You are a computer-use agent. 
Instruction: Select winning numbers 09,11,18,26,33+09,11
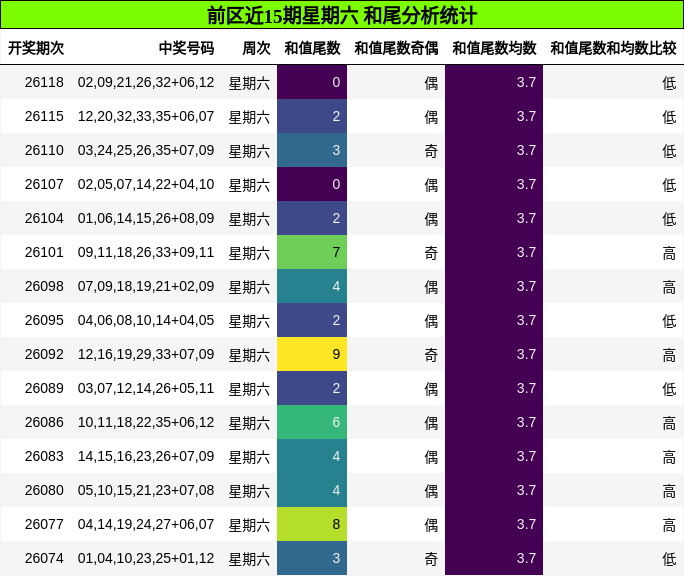[x=146, y=252]
